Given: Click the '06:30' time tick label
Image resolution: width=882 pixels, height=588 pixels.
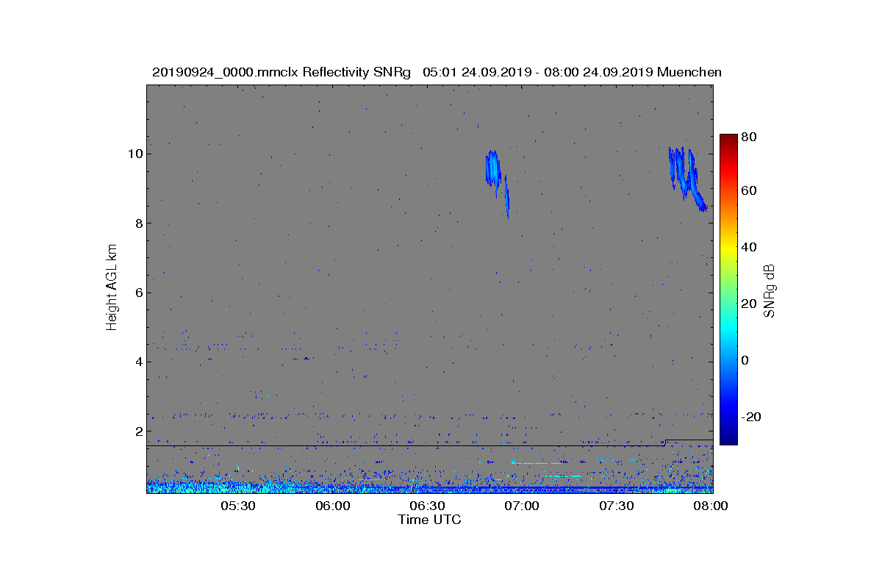Looking at the screenshot, I should pyautogui.click(x=428, y=506).
